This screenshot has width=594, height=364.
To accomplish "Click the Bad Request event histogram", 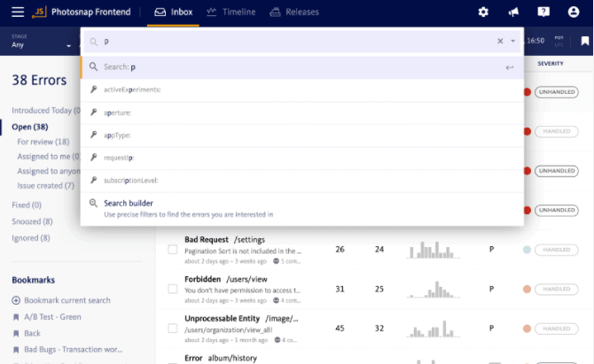I will [435, 251].
